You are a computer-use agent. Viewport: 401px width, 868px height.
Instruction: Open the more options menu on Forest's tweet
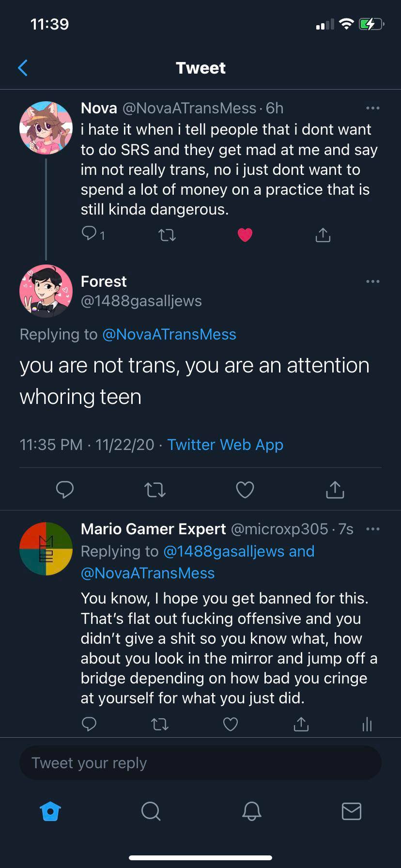[373, 281]
